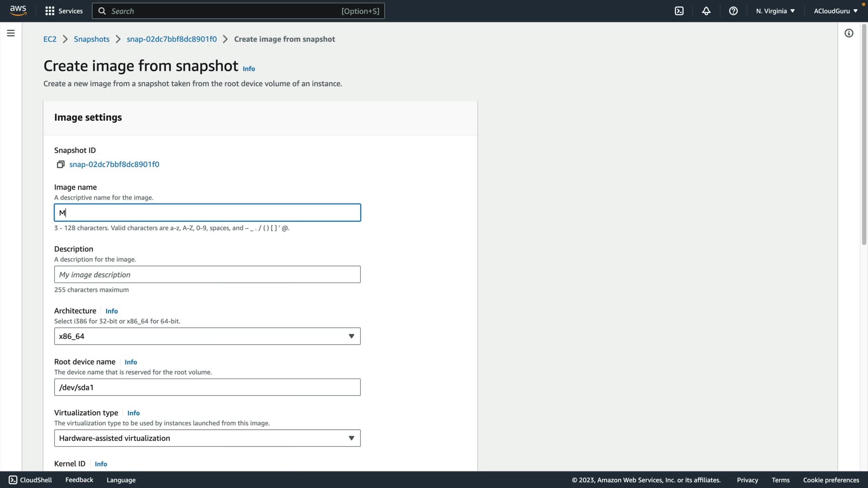The image size is (868, 488).
Task: Open Feedback in the footer
Action: (x=79, y=480)
